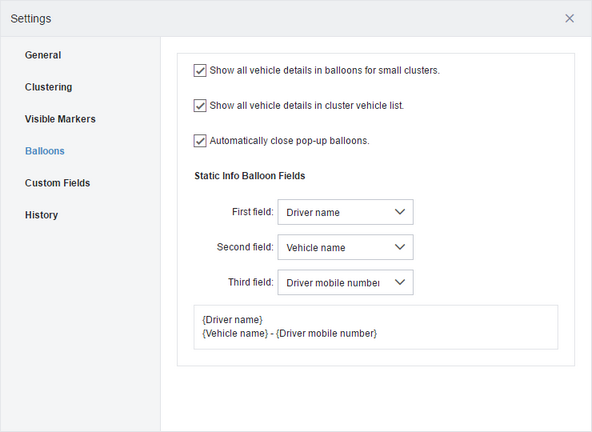Click the chevron arrow in the Third field dropdown
592x432 pixels.
pos(400,282)
